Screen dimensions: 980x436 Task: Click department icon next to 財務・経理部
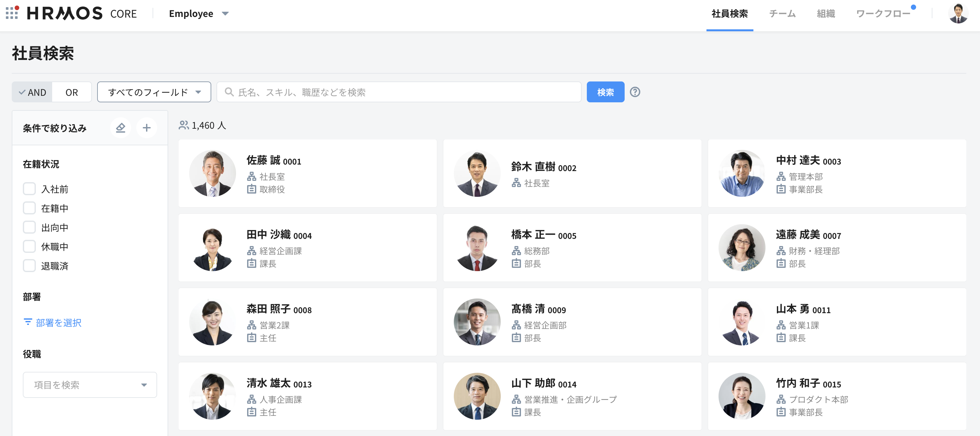[x=781, y=251]
